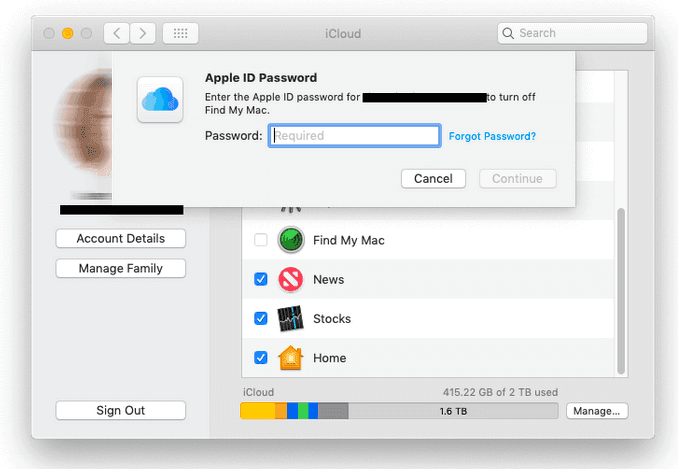Screen dimensions: 678x469
Task: Click the Stocks app icon
Action: 290,319
